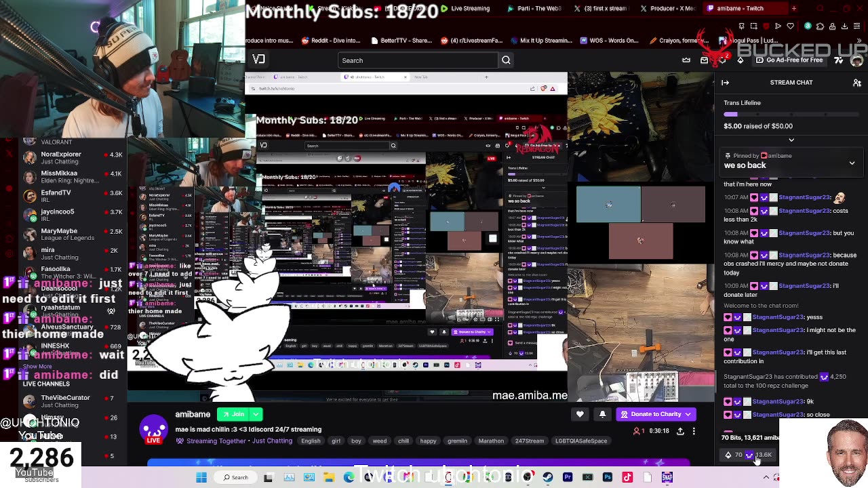Screen dimensions: 868x488
Task: Open jaycincoo5 channel in sidebar
Action: coord(73,216)
